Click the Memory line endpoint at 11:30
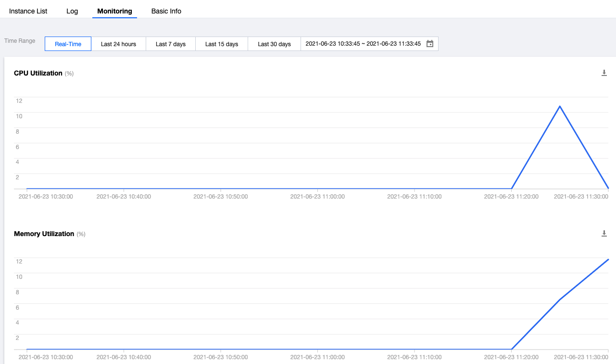Screen dimensions: 616x364 coord(608,260)
